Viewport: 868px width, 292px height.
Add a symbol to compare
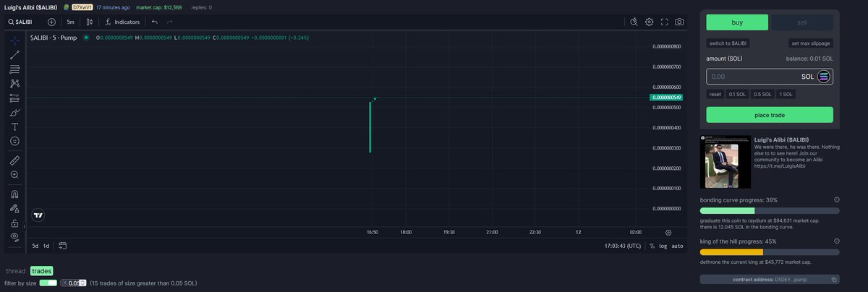click(51, 22)
